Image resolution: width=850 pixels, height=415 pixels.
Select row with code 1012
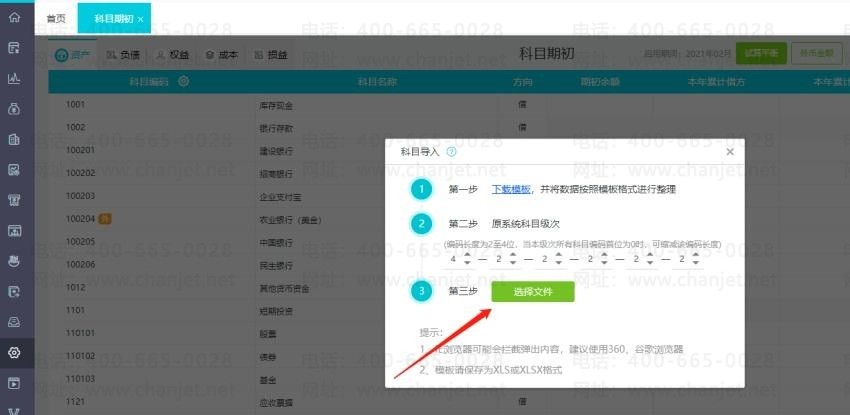pyautogui.click(x=217, y=288)
